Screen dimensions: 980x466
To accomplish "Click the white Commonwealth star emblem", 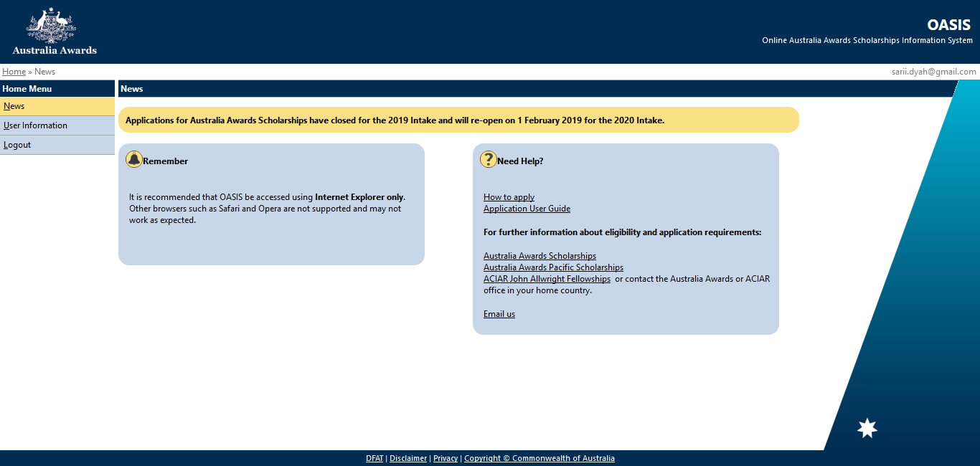I will [x=867, y=428].
